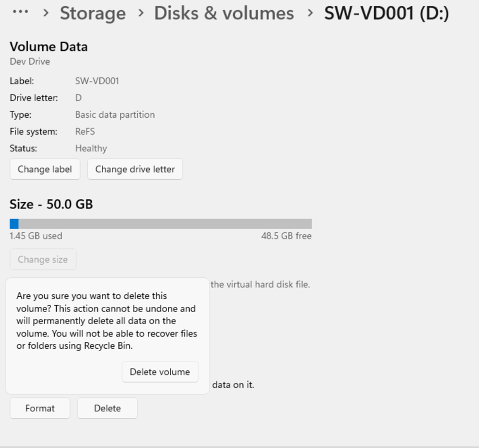
Task: Click the ReFS file system value
Action: [85, 131]
